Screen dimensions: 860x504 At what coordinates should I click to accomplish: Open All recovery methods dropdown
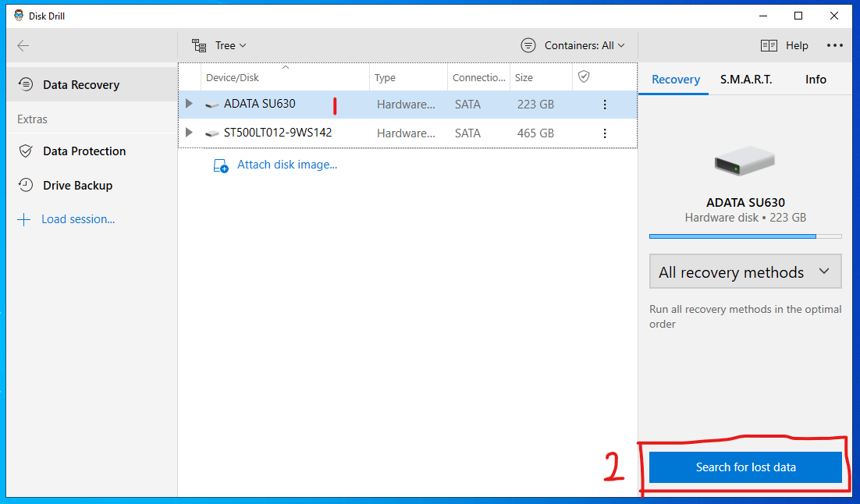coord(745,272)
